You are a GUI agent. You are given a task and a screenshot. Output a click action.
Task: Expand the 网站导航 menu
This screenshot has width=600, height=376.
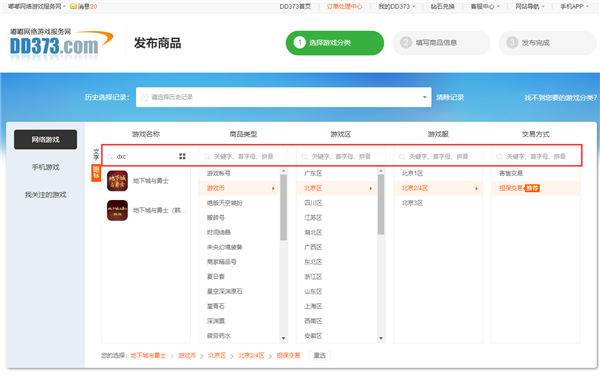coord(530,7)
